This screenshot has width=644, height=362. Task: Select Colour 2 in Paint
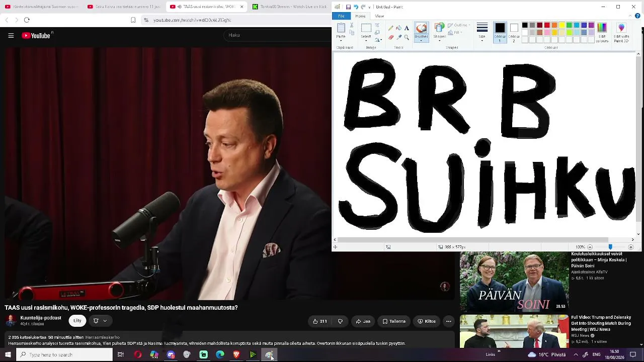(514, 33)
